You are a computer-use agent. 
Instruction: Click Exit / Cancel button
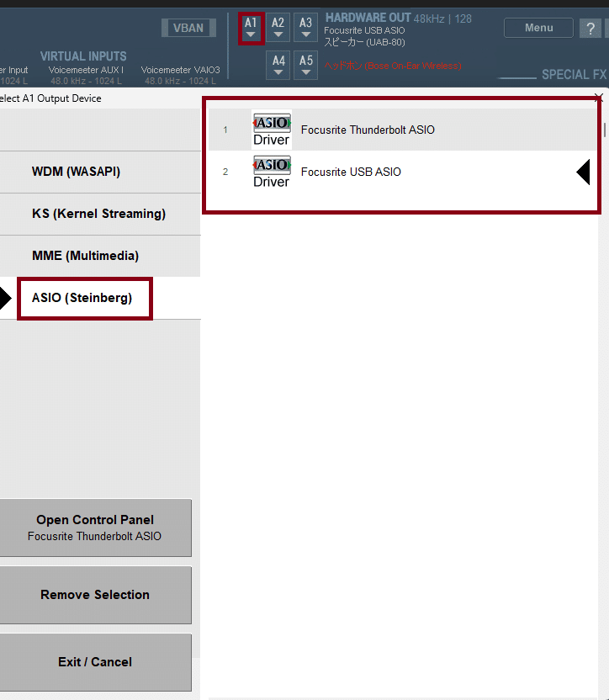pos(95,662)
